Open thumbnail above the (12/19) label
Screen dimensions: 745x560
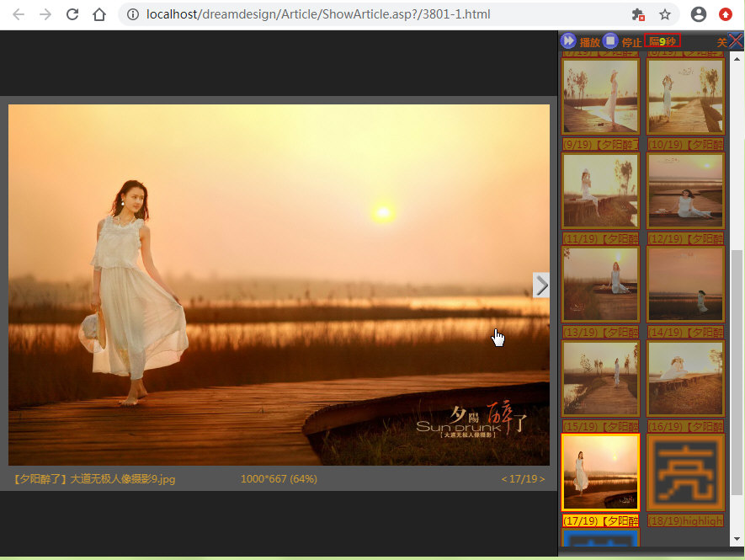(x=685, y=190)
